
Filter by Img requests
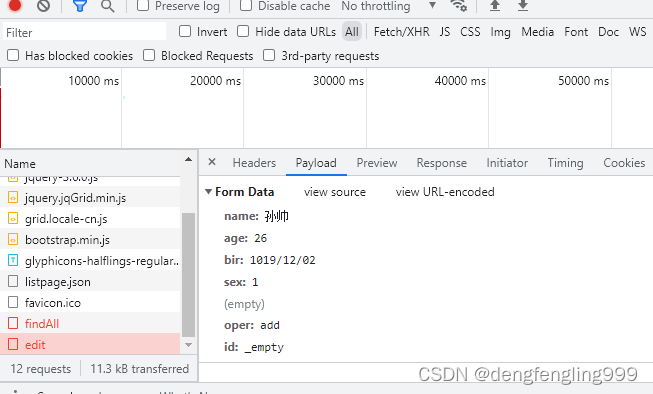pyautogui.click(x=500, y=32)
